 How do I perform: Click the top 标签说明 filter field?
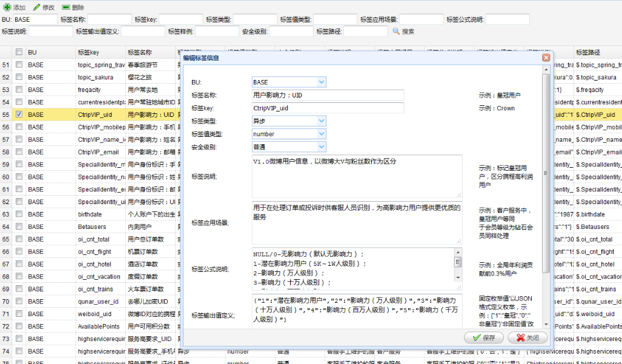click(51, 31)
